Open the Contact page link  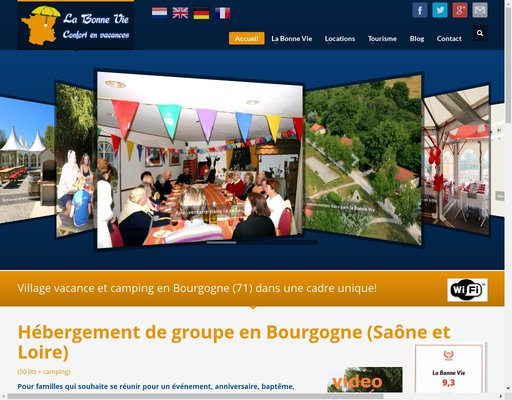[449, 39]
